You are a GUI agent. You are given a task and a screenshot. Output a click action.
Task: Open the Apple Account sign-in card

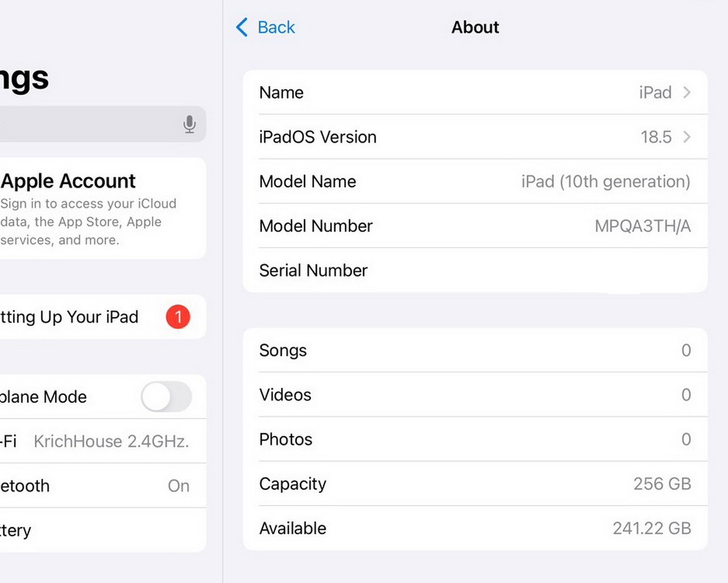click(x=103, y=208)
